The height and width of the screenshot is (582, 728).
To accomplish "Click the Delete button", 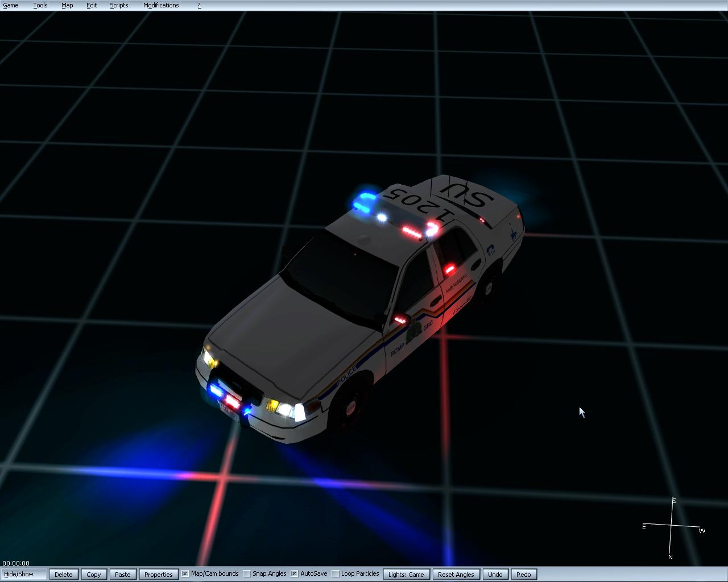I will (x=64, y=574).
